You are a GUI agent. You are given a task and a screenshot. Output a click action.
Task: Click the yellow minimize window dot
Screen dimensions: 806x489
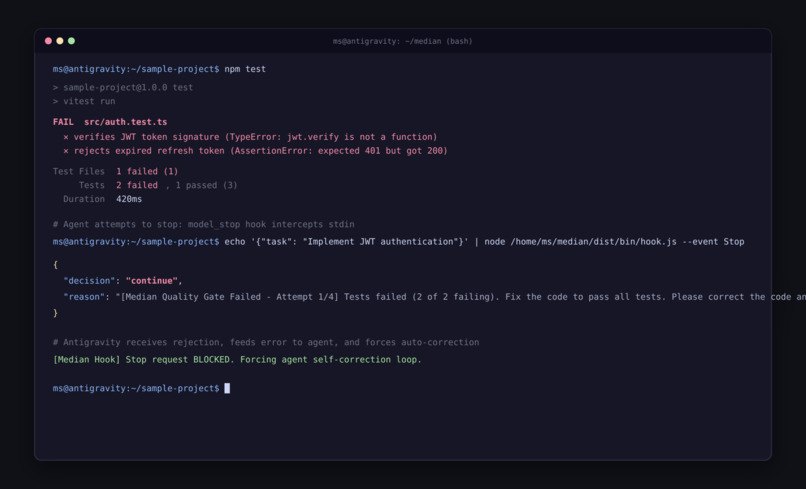tap(60, 41)
